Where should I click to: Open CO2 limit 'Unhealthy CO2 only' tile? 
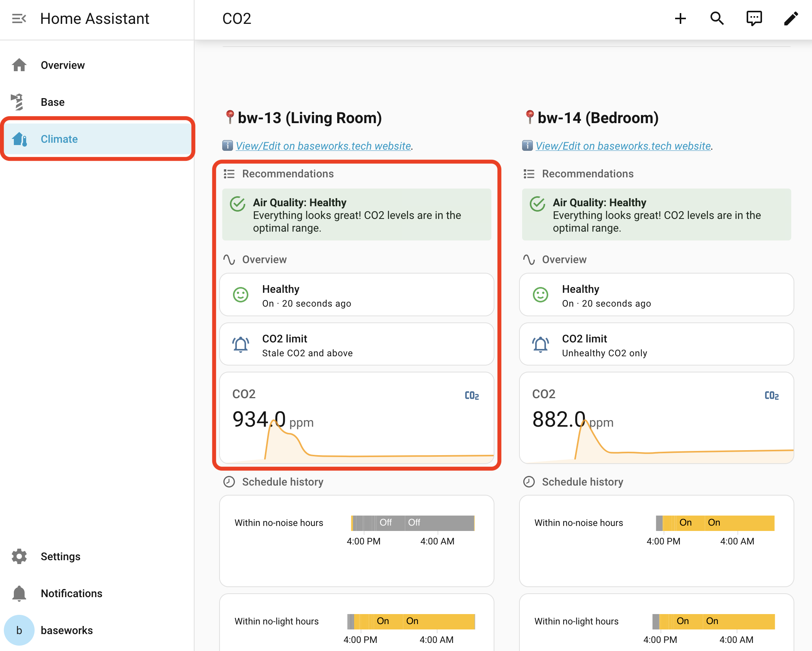coord(657,344)
